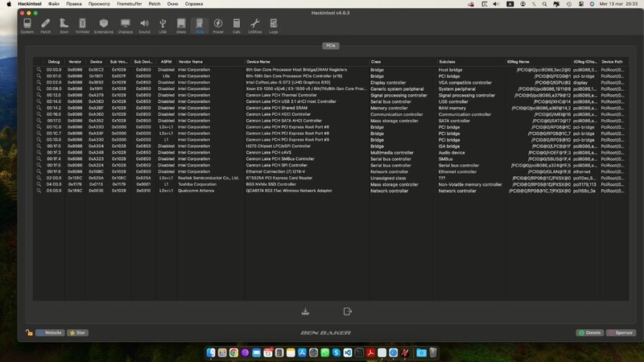Switch to the Patch toolbar section

coord(46,25)
